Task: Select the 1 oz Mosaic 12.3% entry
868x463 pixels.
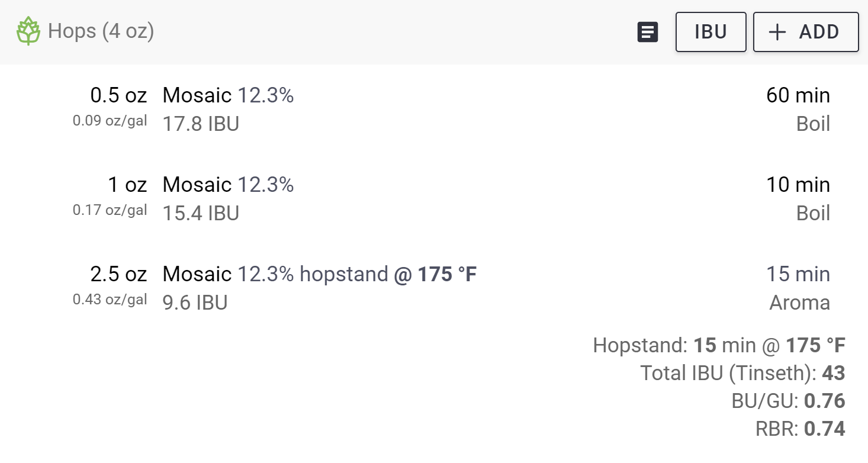Action: 434,199
